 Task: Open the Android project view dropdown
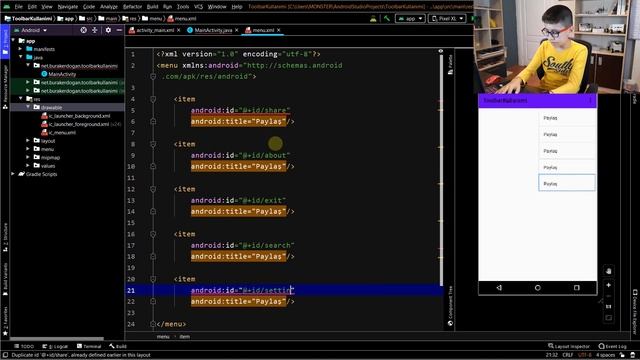pos(31,30)
